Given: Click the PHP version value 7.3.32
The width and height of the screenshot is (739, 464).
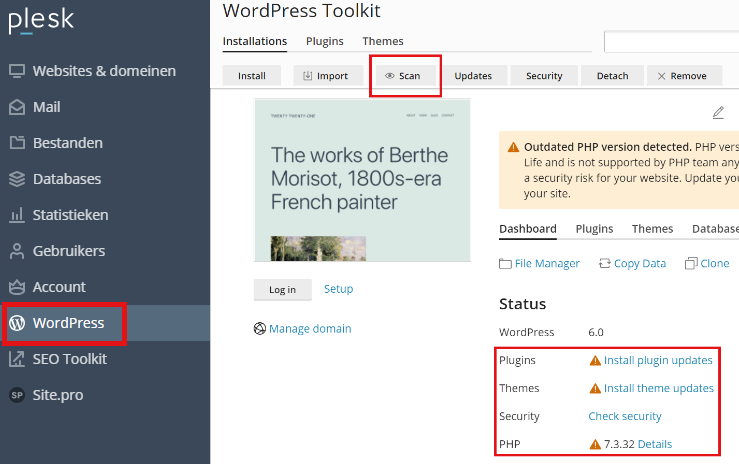Looking at the screenshot, I should [619, 444].
